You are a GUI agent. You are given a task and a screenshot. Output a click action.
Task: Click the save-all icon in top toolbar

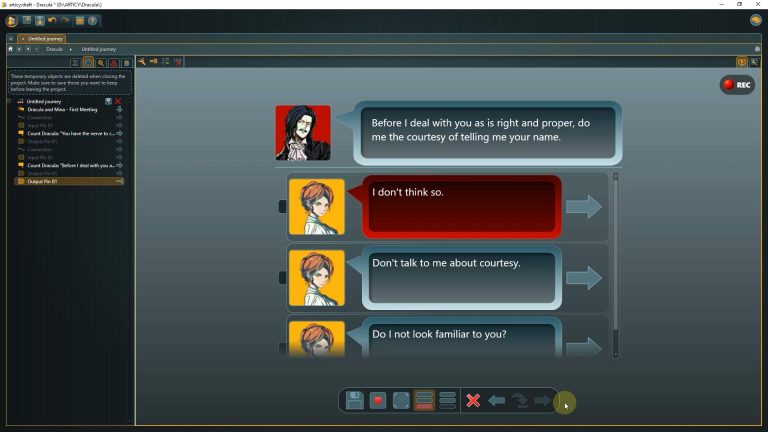pyautogui.click(x=40, y=21)
